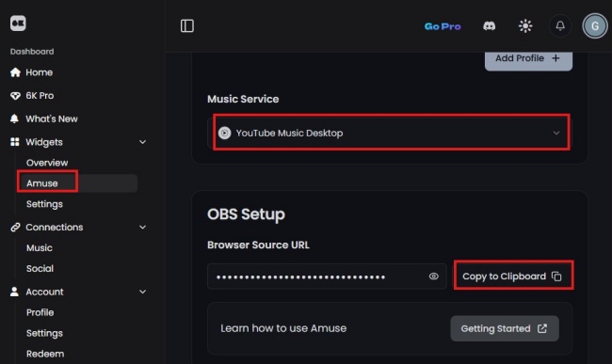Click the Getting Started button
Screen dimensions: 612x364
tap(505, 328)
